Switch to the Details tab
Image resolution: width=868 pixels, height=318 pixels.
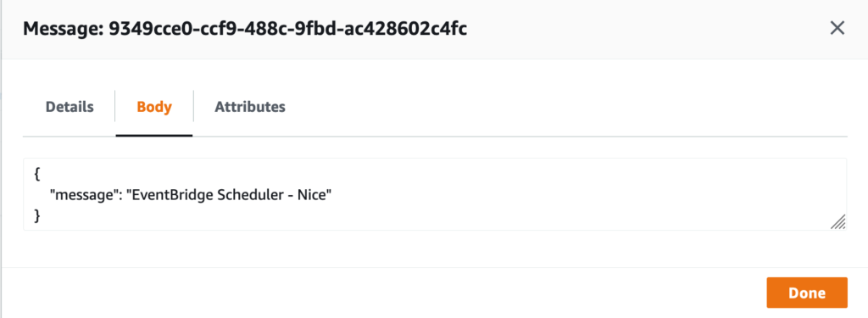(x=70, y=106)
